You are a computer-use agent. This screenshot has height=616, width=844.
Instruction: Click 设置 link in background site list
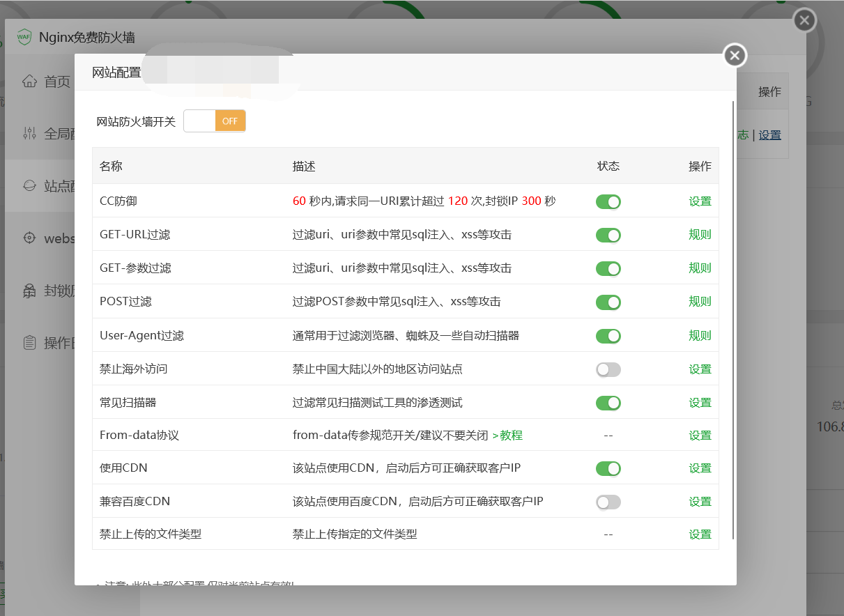770,135
